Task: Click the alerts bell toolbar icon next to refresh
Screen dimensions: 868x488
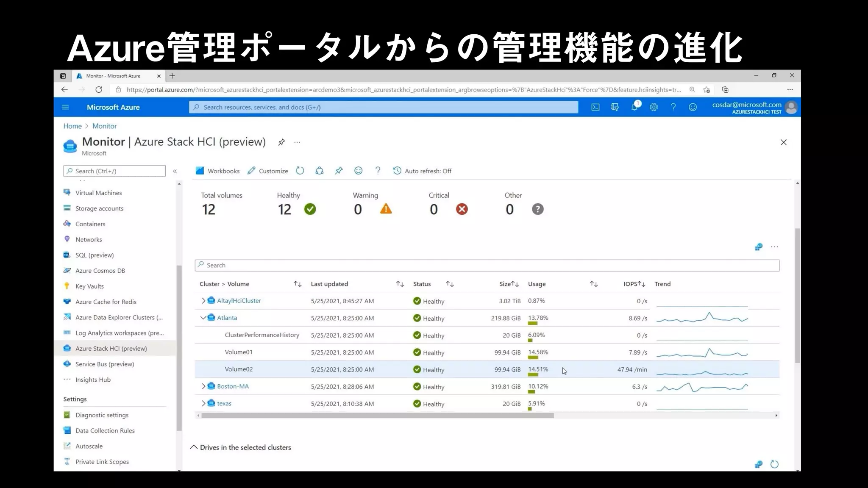Action: pos(320,171)
